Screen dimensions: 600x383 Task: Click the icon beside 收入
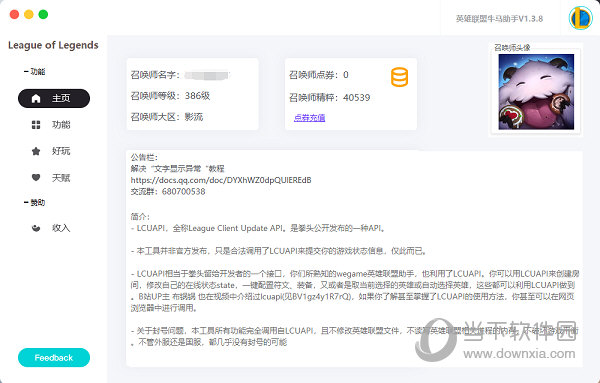click(36, 228)
